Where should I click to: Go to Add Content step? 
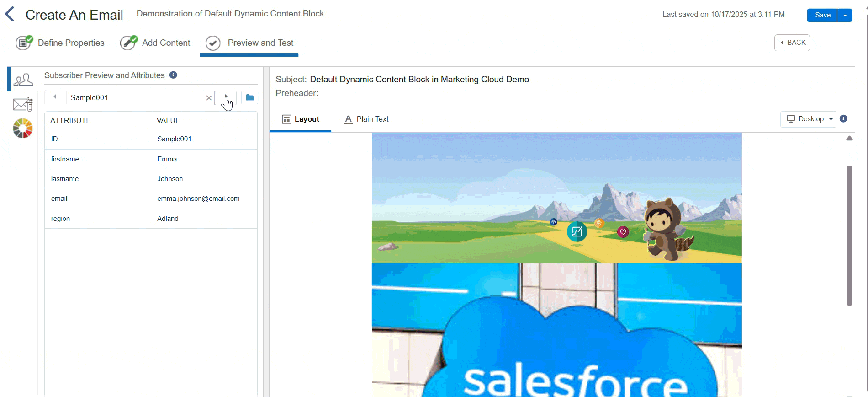click(x=155, y=43)
